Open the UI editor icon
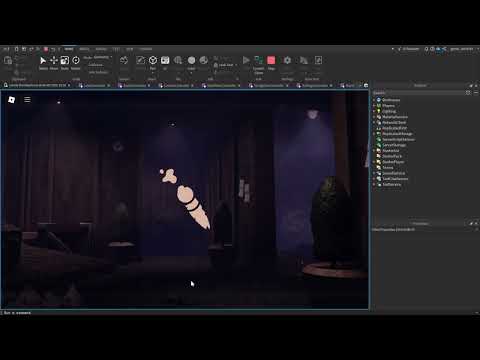480x360 pixels. [165, 60]
